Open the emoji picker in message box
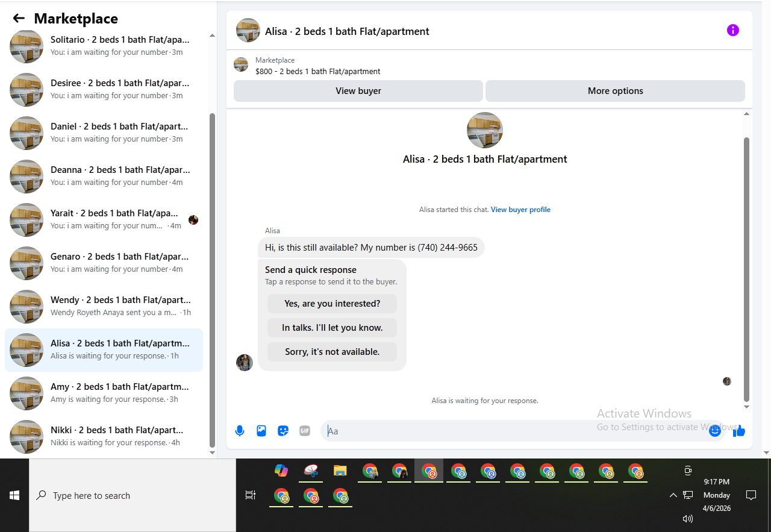Screen dimensions: 771x532 (x=715, y=431)
